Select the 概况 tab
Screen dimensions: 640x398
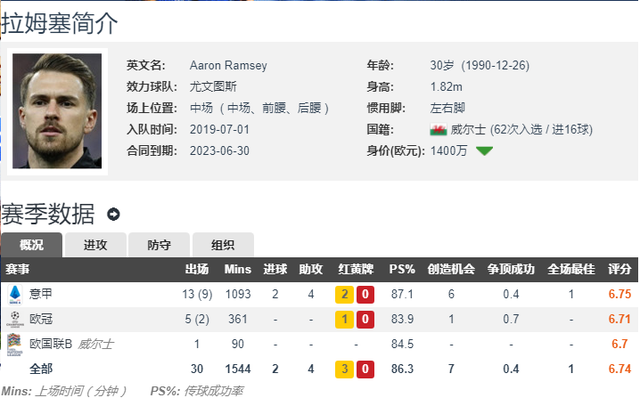pos(31,245)
